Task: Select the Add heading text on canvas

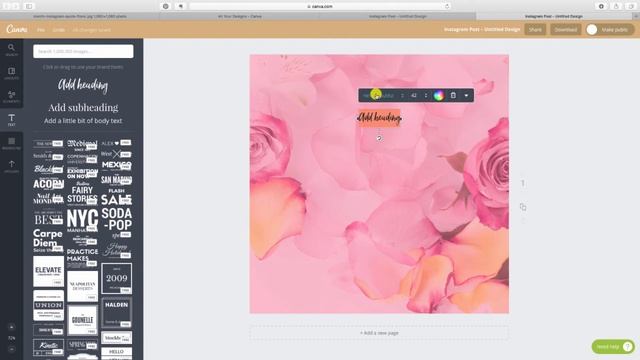Action: (x=379, y=118)
